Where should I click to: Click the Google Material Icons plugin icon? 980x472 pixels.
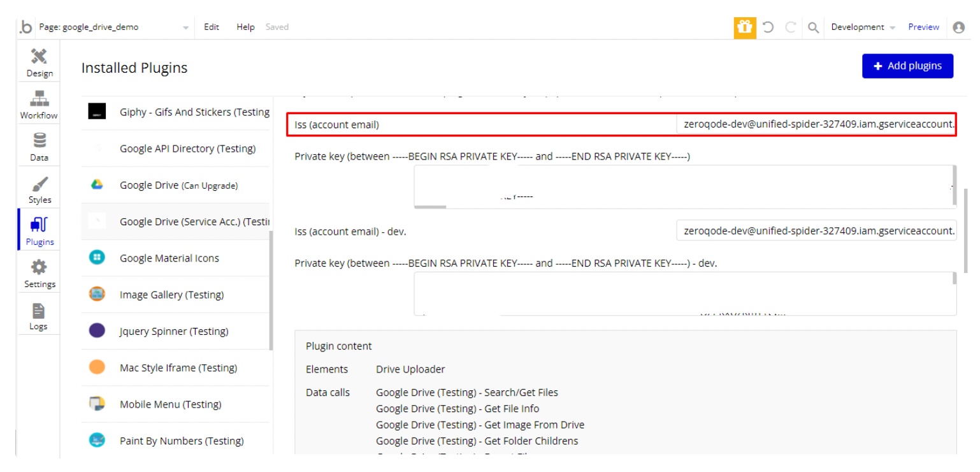point(97,258)
